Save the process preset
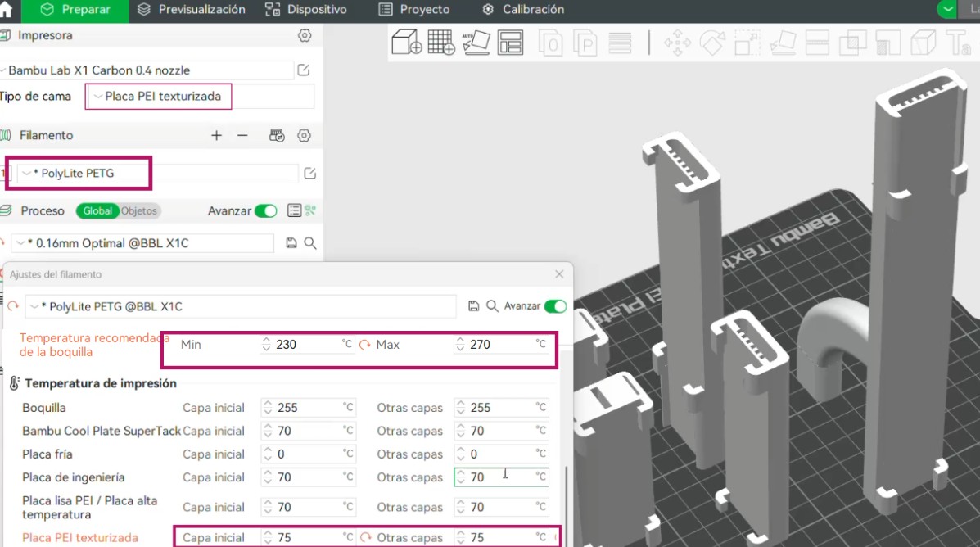 291,243
